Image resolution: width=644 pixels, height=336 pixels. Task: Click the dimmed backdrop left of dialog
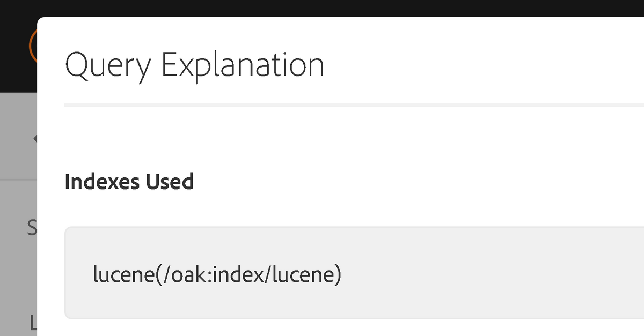click(18, 214)
